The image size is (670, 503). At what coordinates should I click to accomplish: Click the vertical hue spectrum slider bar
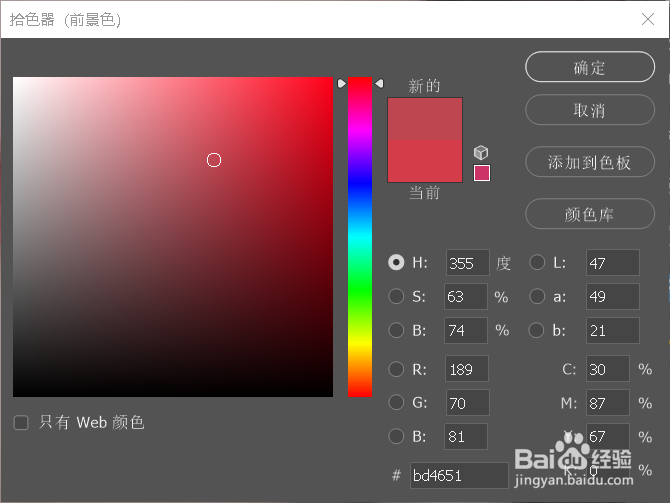point(360,237)
